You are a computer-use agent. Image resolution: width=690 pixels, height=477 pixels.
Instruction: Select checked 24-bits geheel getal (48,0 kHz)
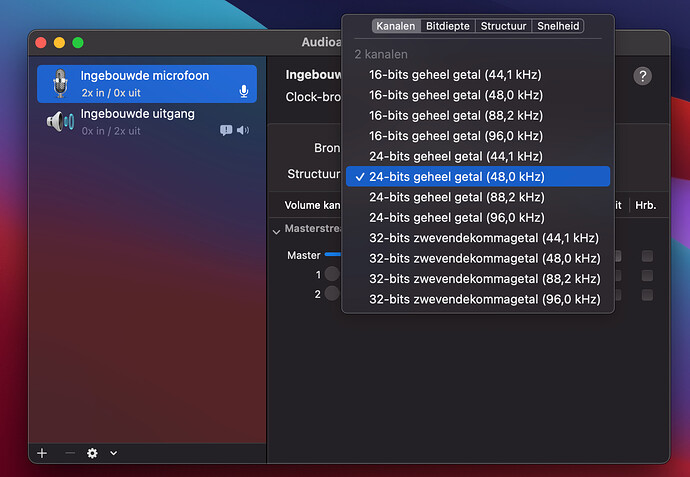[x=478, y=176]
